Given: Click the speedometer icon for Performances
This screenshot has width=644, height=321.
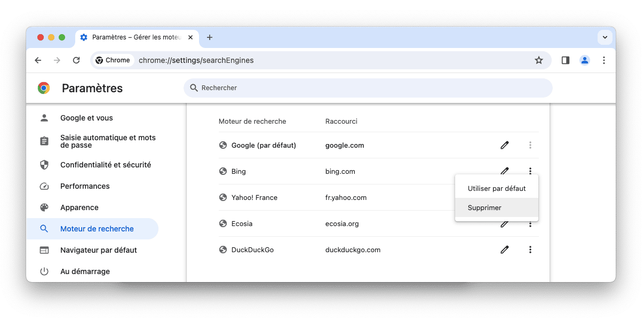Looking at the screenshot, I should [44, 186].
